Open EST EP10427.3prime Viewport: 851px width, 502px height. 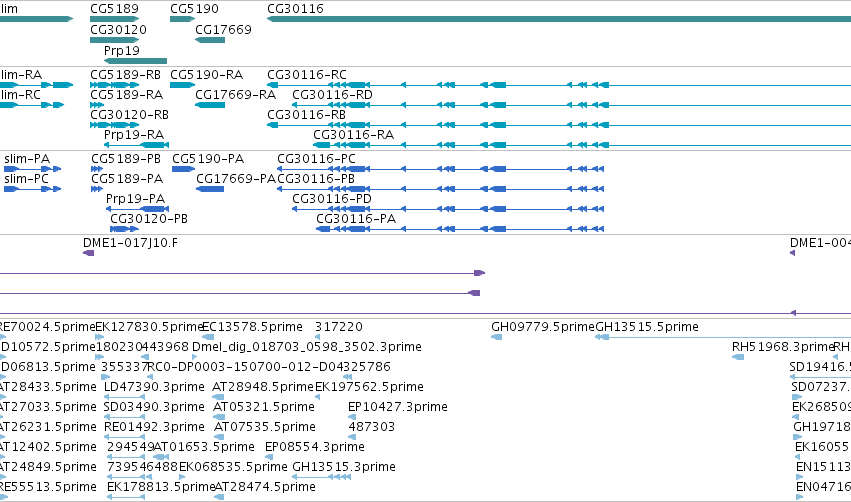pyautogui.click(x=398, y=407)
